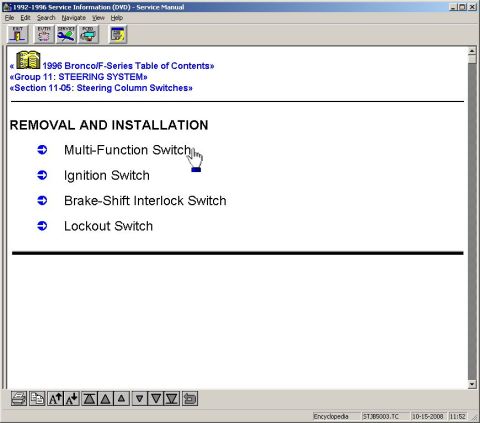
Task: Jump to document top triangle button
Action: tap(89, 398)
